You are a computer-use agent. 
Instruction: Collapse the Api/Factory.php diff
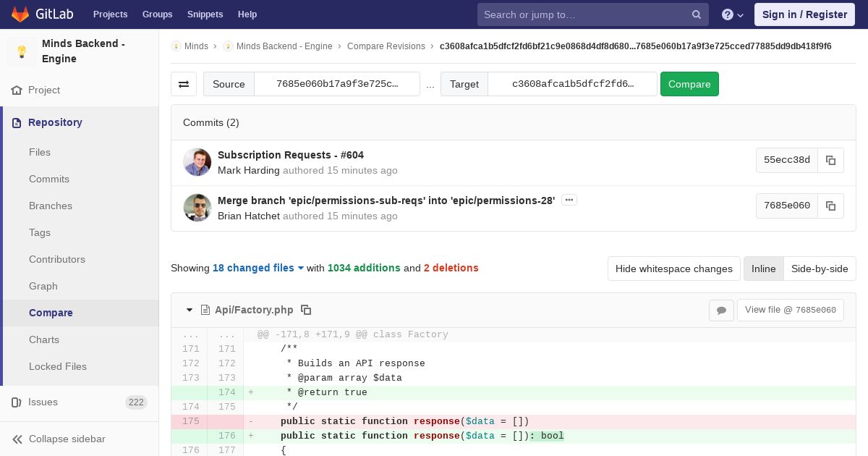[190, 310]
